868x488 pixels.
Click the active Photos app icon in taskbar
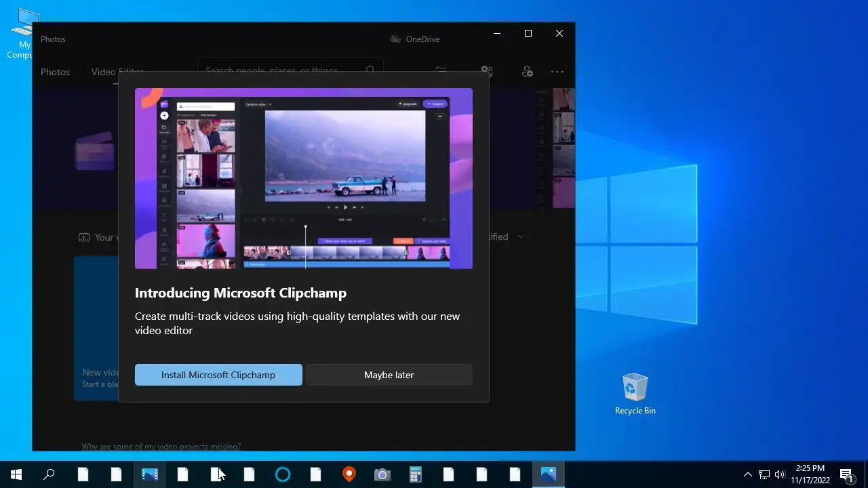549,474
